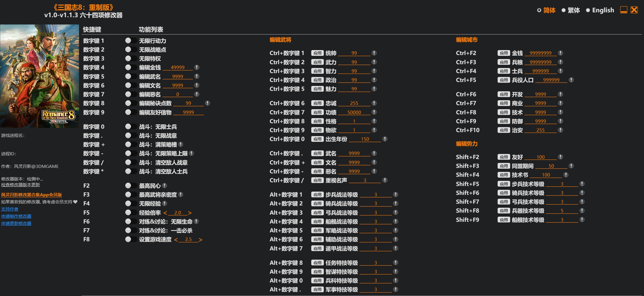Click the 骑兵技术等级 value field
644x296 pixels.
(x=562, y=193)
